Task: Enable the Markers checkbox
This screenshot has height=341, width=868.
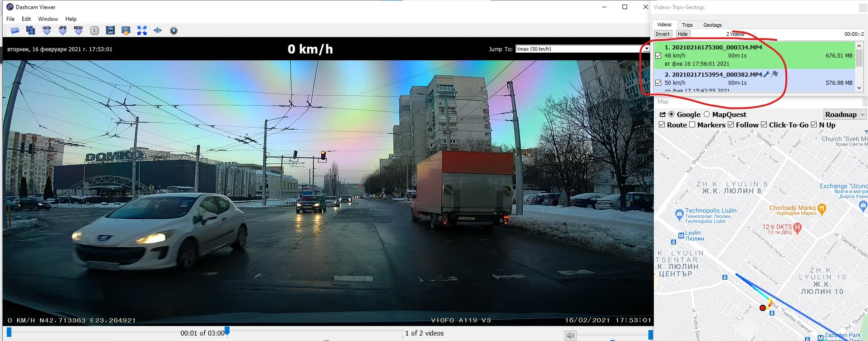Action: point(692,125)
